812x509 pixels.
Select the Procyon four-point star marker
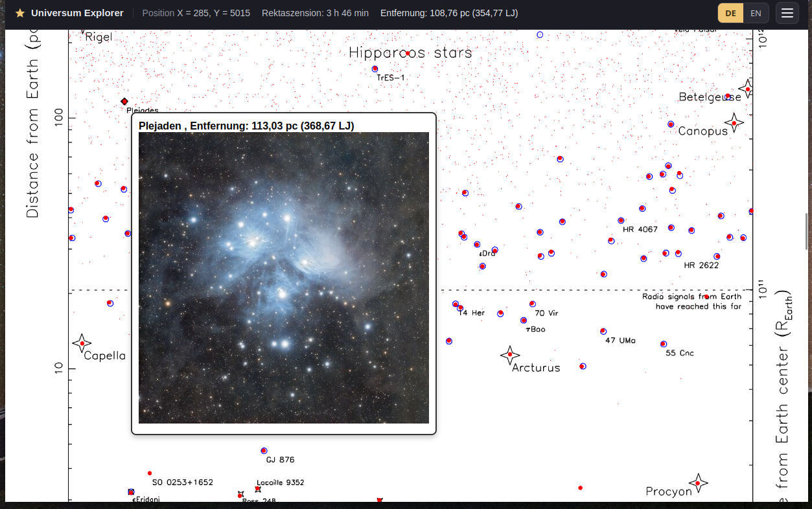click(x=697, y=483)
